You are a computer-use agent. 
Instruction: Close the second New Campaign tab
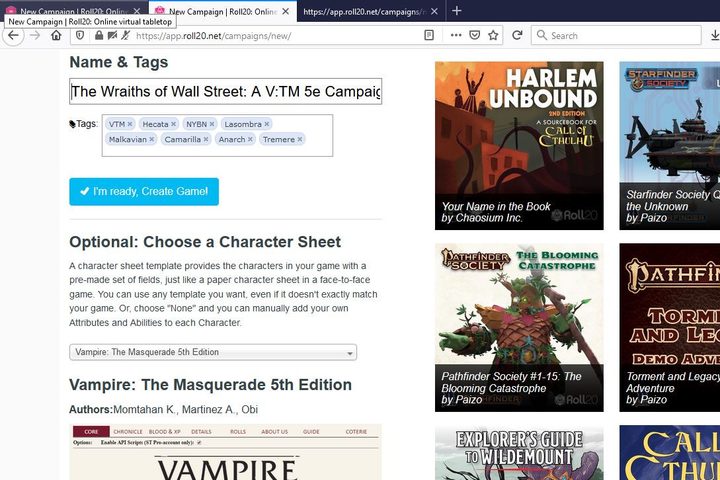(286, 11)
